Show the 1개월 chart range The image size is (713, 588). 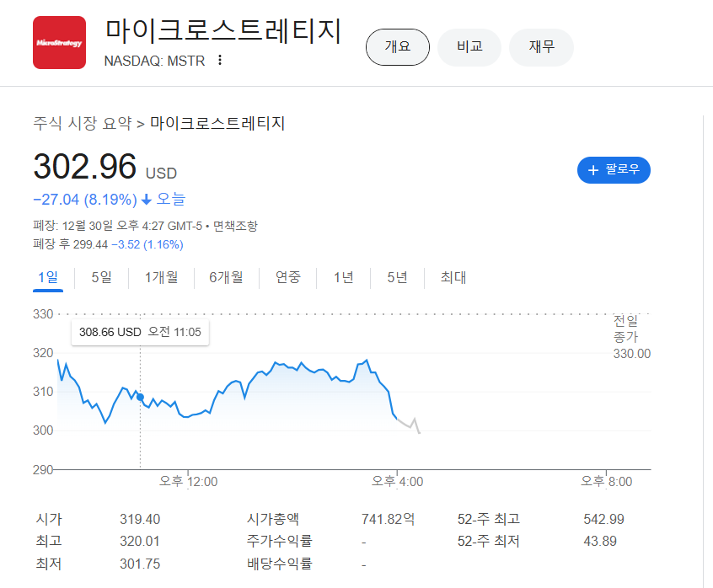click(161, 277)
